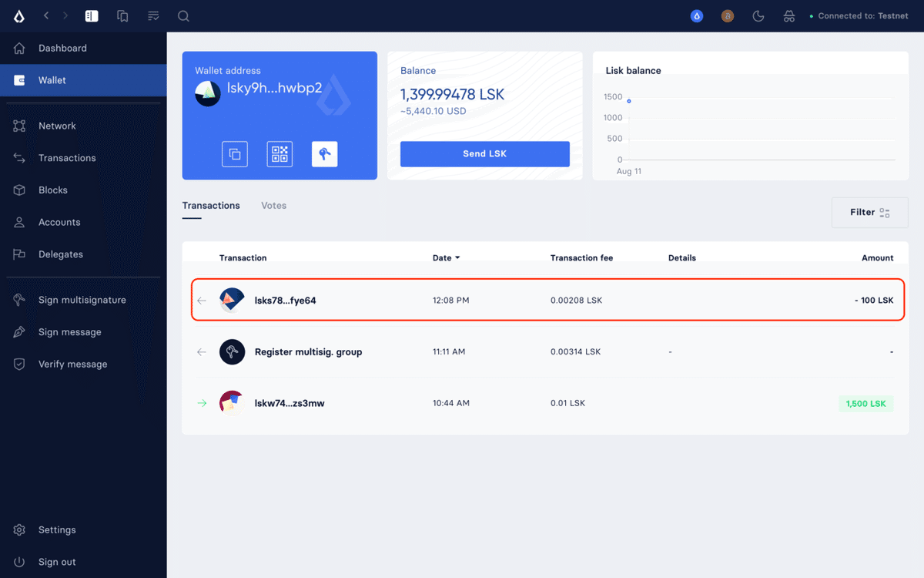Open the bookmarks icon in top bar
The width and height of the screenshot is (924, 578).
coord(122,15)
